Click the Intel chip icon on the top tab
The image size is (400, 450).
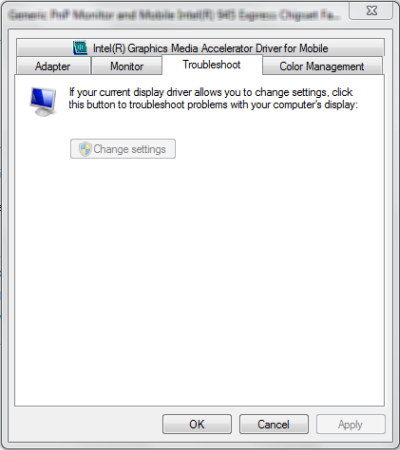click(80, 48)
